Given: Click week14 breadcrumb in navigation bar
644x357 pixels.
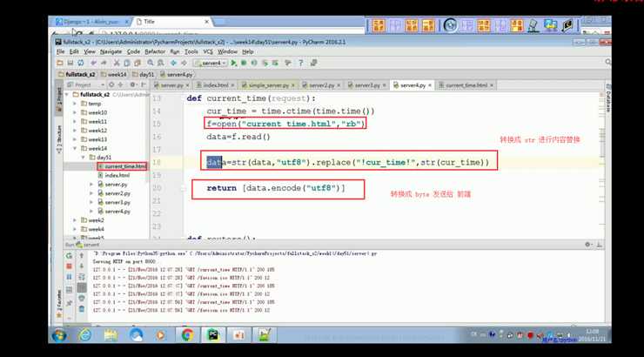Looking at the screenshot, I should click(114, 74).
